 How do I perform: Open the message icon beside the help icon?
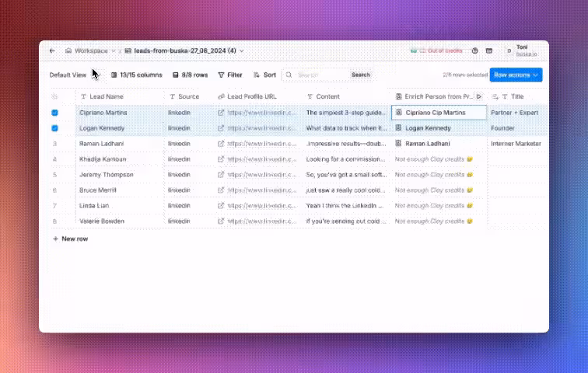pos(489,51)
